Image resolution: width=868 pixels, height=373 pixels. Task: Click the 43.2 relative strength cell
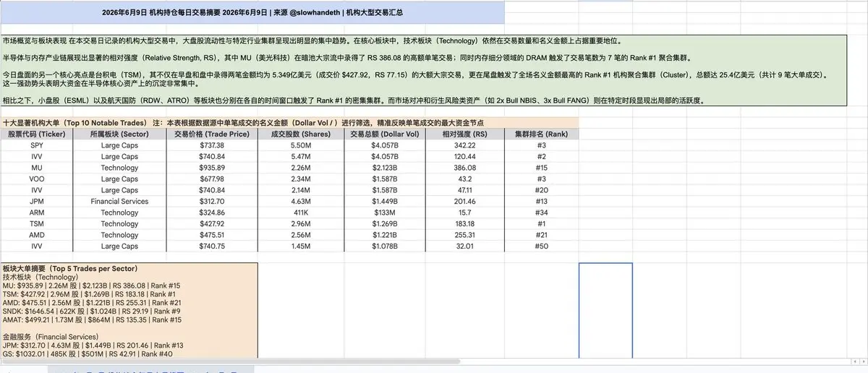(x=467, y=179)
